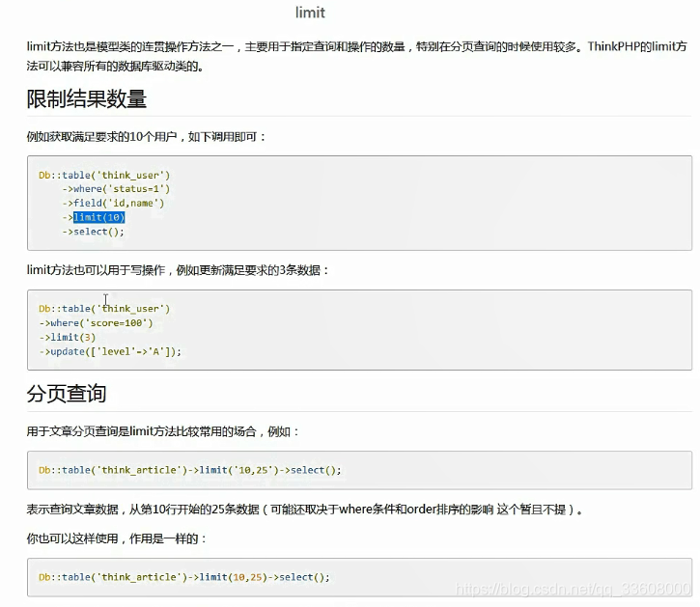The width and height of the screenshot is (700, 607).
Task: Select the heading '分页查询'
Action: 66,394
